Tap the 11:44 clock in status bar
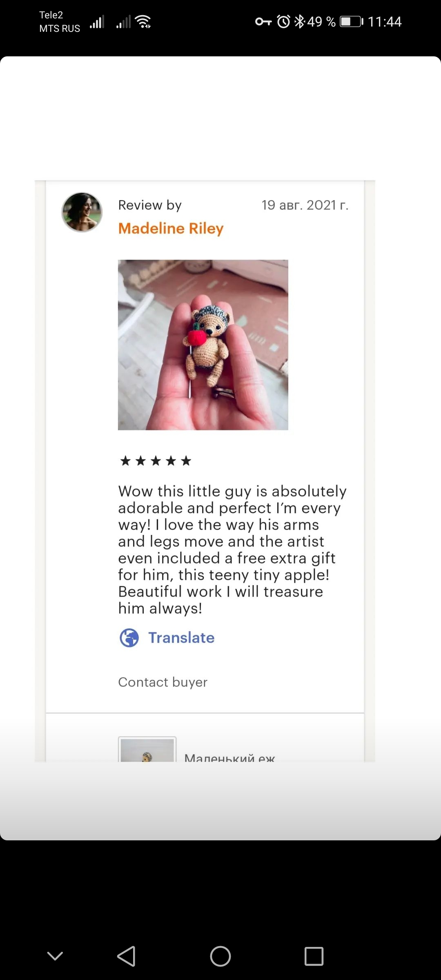The height and width of the screenshot is (980, 441). [385, 21]
